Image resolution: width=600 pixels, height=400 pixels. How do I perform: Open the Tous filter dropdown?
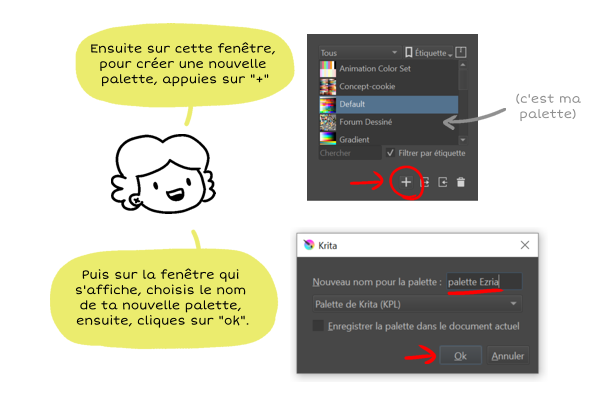[359, 52]
